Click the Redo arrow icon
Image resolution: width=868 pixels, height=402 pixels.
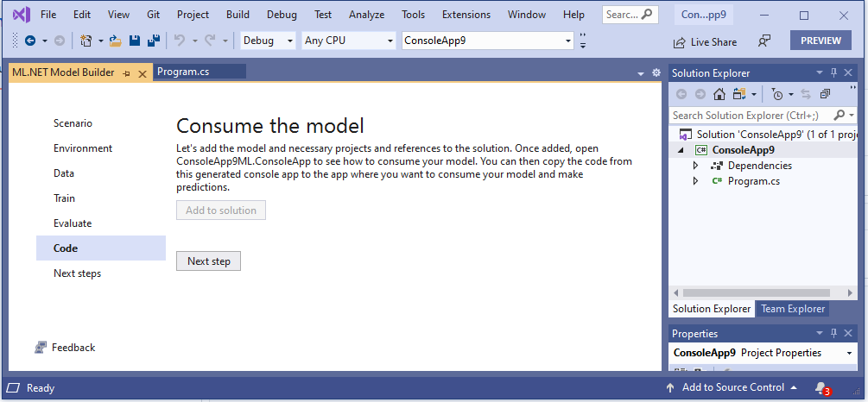click(x=210, y=41)
